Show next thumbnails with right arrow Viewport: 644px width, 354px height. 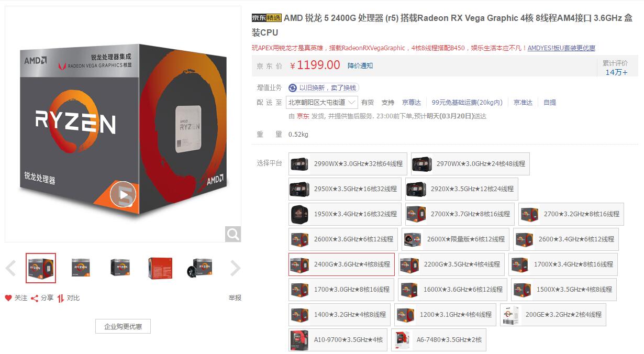coord(236,269)
